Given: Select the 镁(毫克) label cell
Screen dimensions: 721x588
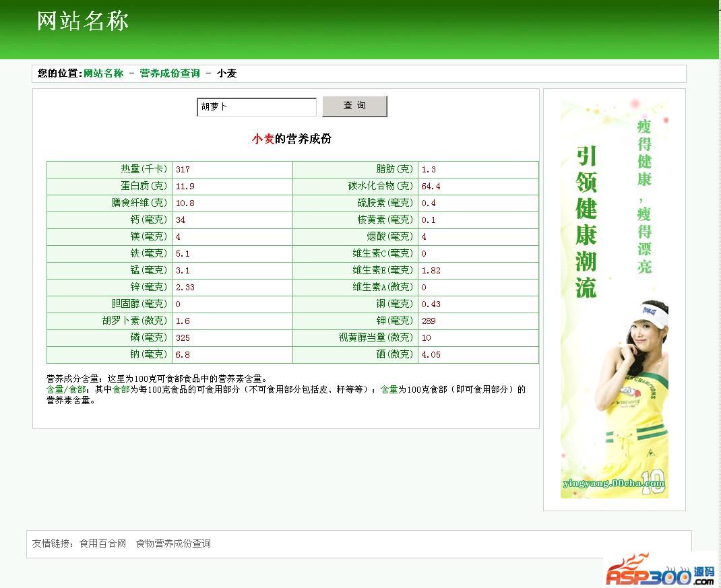Looking at the screenshot, I should click(109, 237).
